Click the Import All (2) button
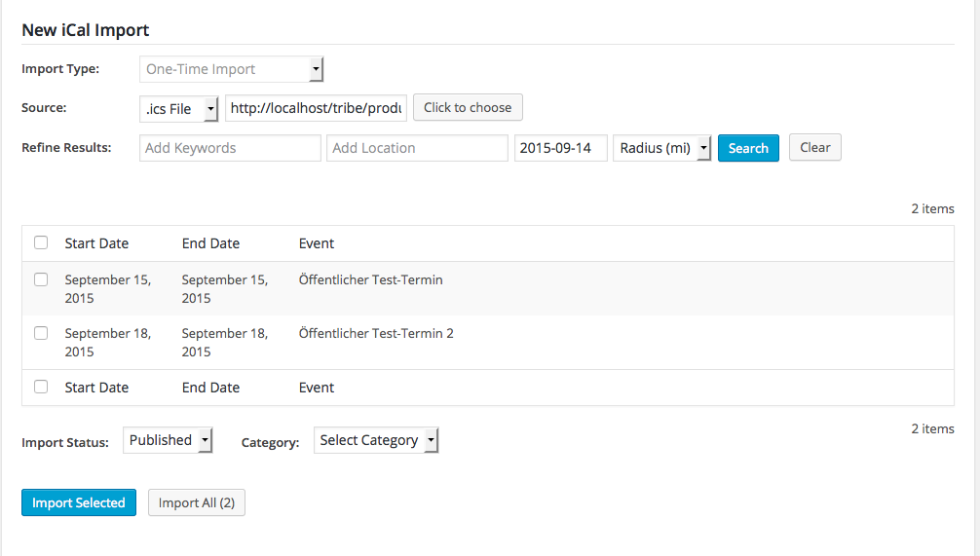The image size is (980, 556). coord(196,502)
